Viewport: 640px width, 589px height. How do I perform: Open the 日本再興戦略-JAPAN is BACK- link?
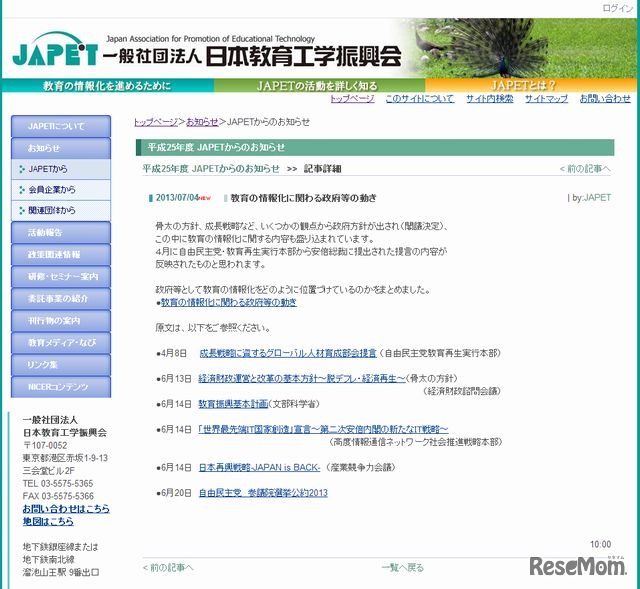click(259, 467)
